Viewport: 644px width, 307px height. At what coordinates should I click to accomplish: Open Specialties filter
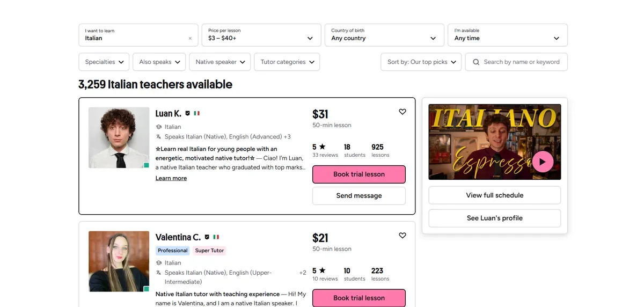pos(104,62)
